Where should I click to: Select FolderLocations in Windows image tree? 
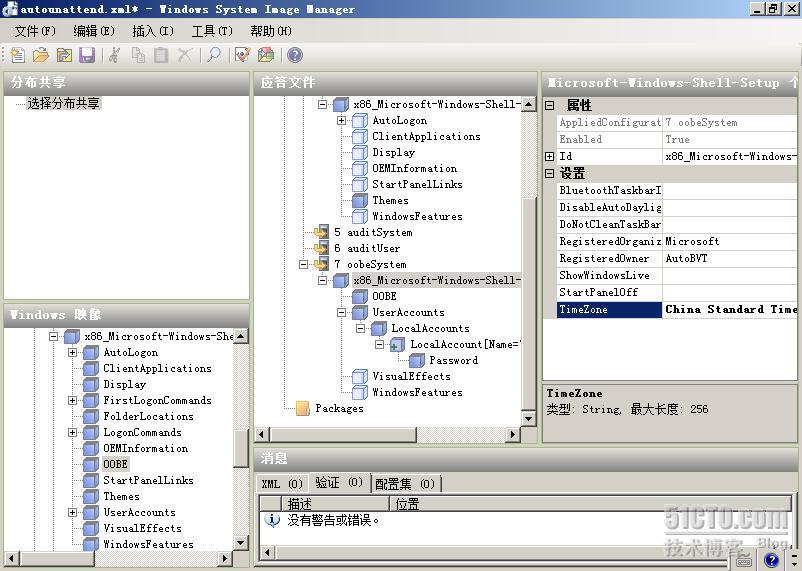[148, 416]
